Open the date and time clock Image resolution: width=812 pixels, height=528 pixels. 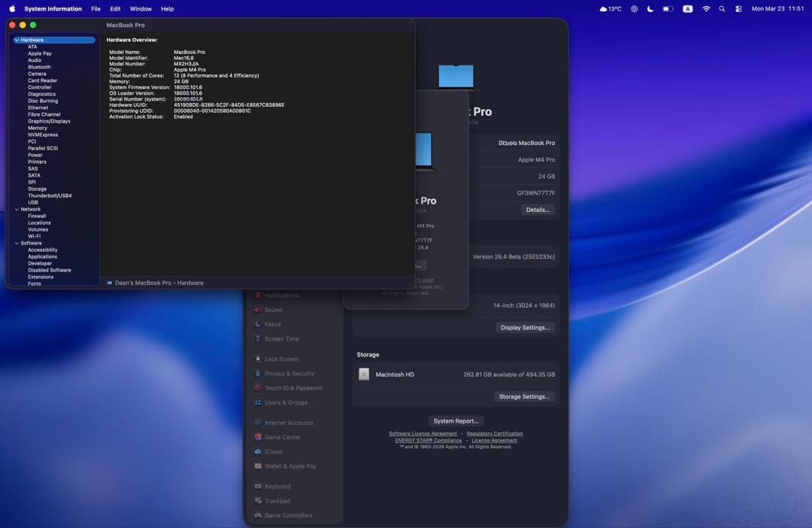[778, 9]
